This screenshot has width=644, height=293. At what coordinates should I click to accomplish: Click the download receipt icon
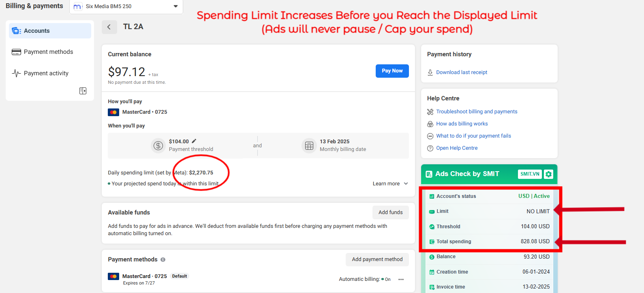tap(430, 72)
